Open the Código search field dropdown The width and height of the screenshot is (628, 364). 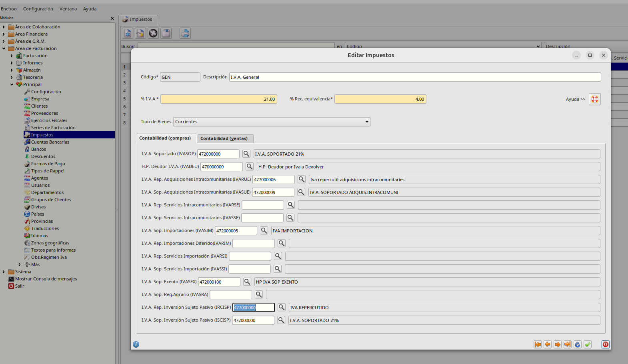click(443, 46)
